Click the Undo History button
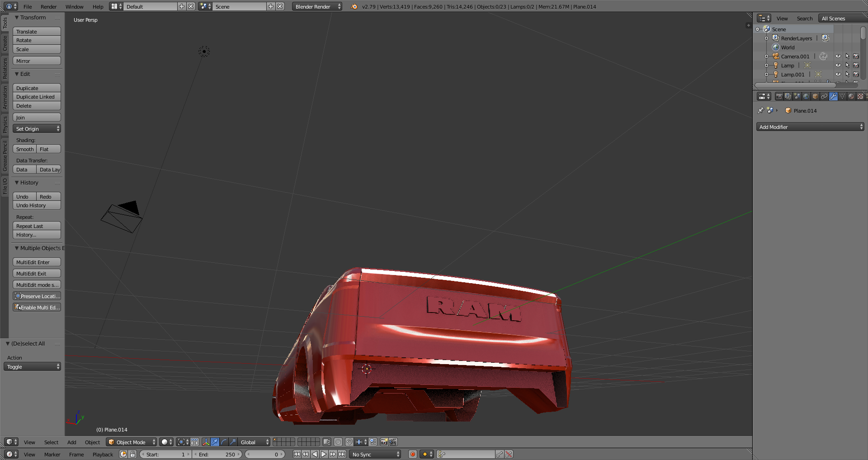Image resolution: width=868 pixels, height=460 pixels. click(x=37, y=205)
